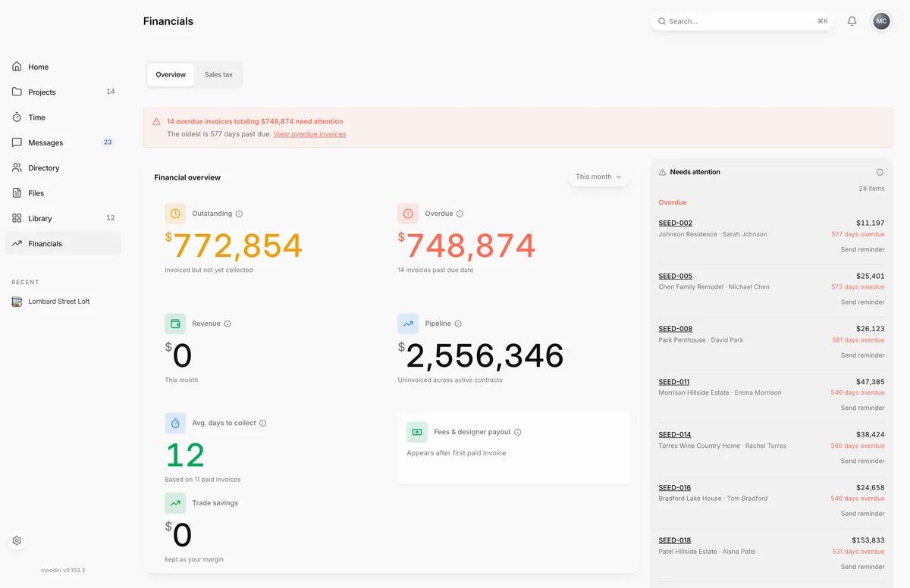Open the Time stopwatch icon
This screenshot has height=588, width=910.
point(17,117)
